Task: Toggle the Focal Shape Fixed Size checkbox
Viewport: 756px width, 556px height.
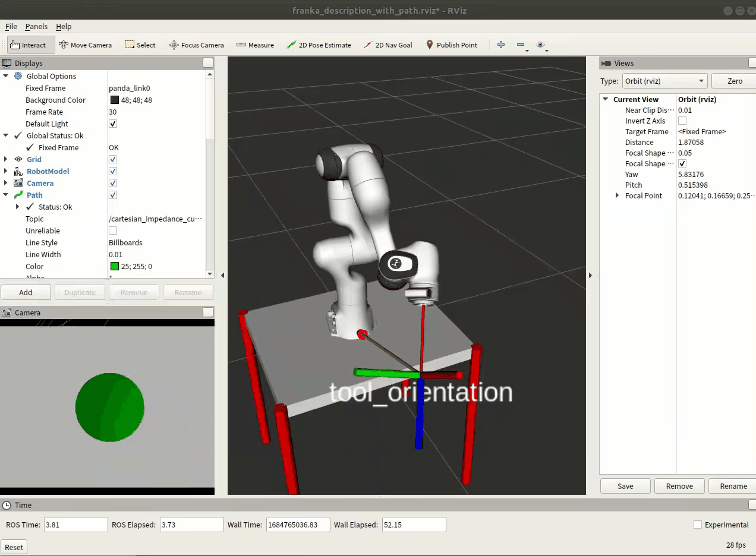Action: pos(682,163)
